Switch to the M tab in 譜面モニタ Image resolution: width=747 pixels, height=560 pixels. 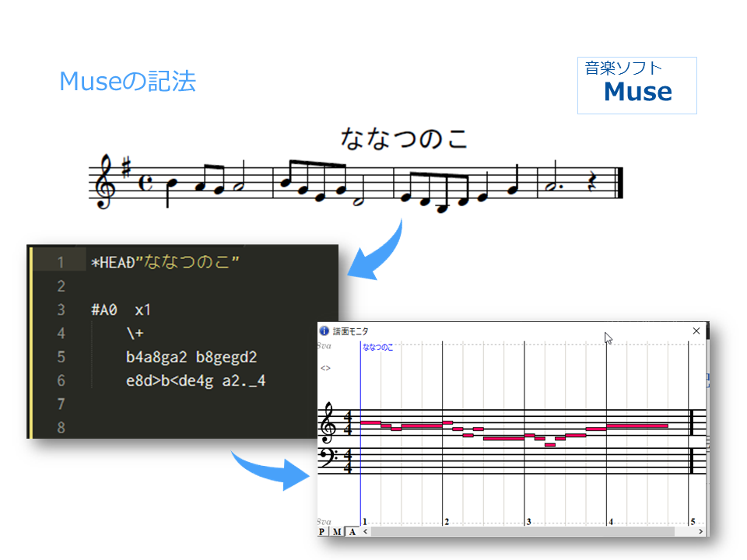337,531
